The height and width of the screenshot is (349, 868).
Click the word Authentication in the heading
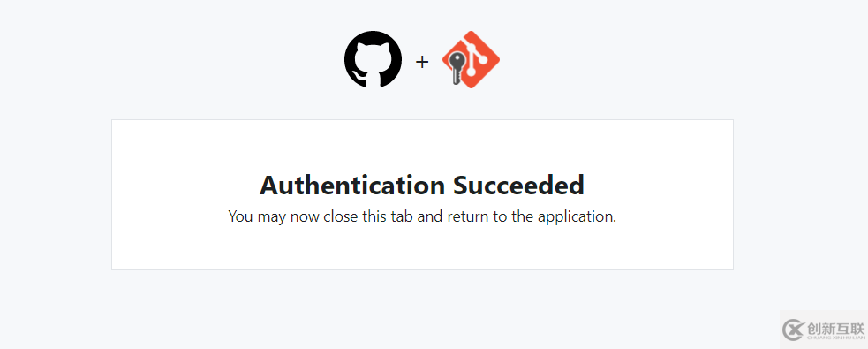[x=352, y=185]
